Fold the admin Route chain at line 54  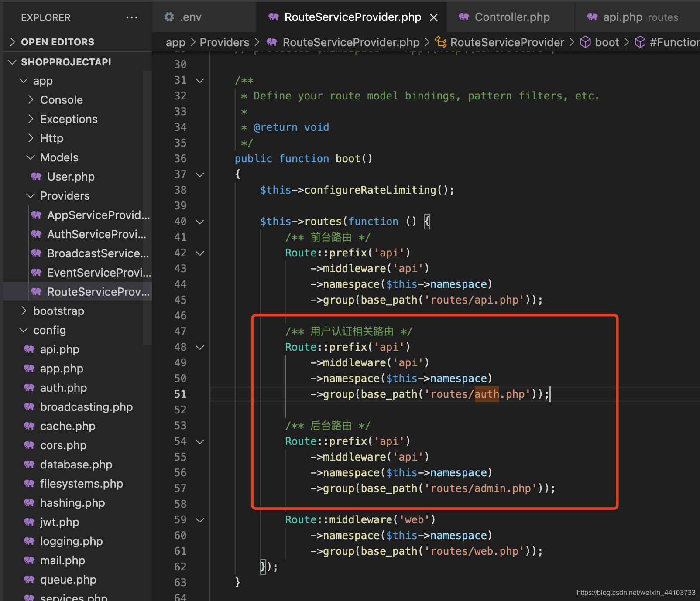(200, 441)
